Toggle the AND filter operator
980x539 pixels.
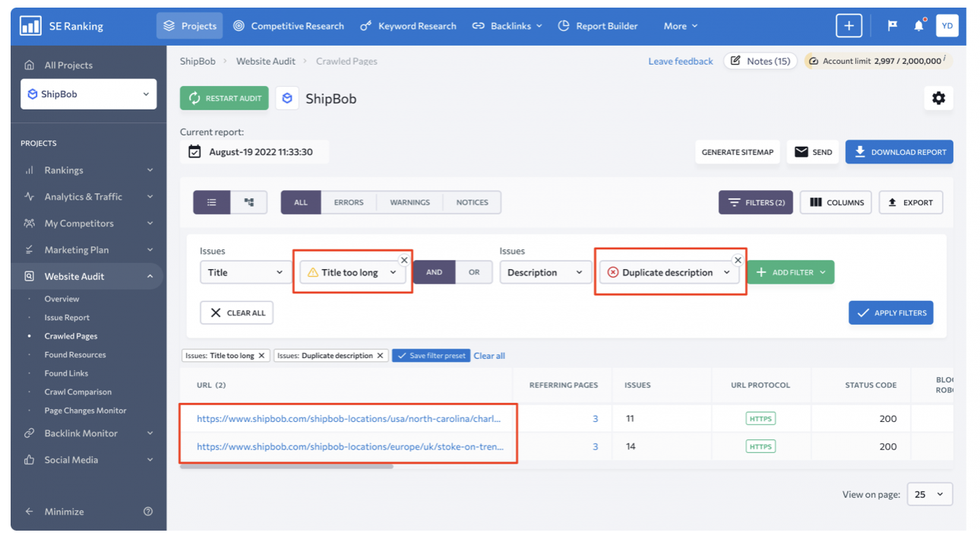coord(434,272)
